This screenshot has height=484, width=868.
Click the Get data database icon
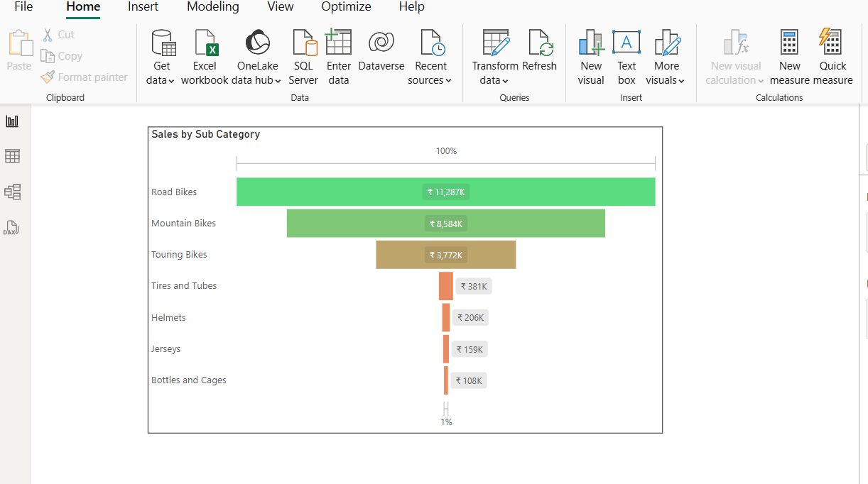(x=163, y=43)
